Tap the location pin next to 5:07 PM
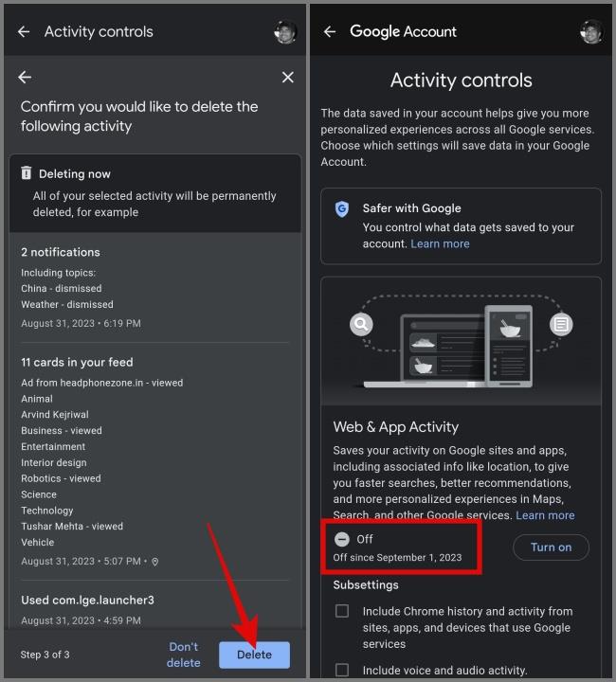616x682 pixels. 154,562
